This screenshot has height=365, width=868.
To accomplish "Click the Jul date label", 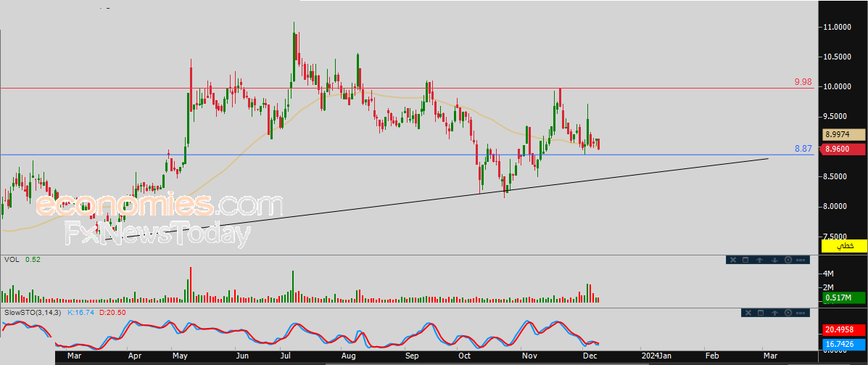I will 286,357.
